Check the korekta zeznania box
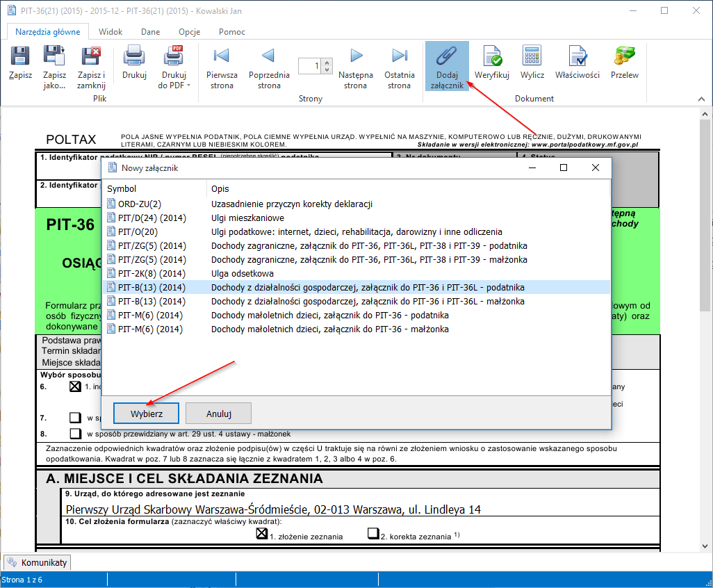This screenshot has width=713, height=588. coord(372,534)
